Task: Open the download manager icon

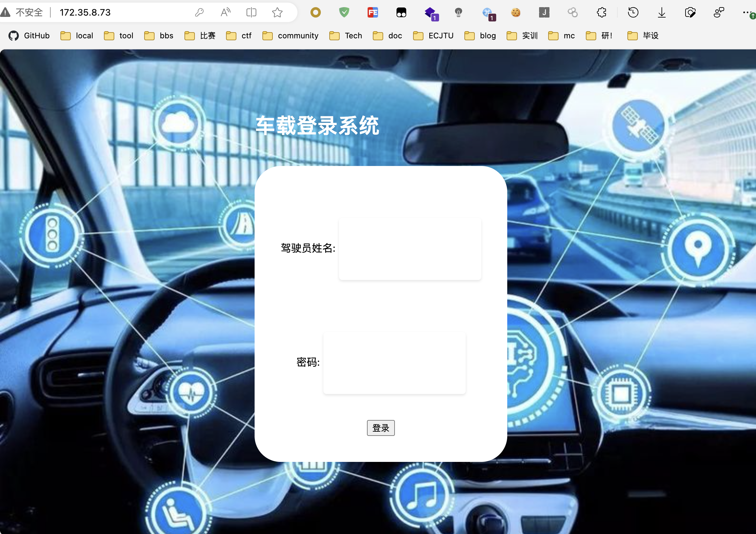Action: pyautogui.click(x=662, y=12)
